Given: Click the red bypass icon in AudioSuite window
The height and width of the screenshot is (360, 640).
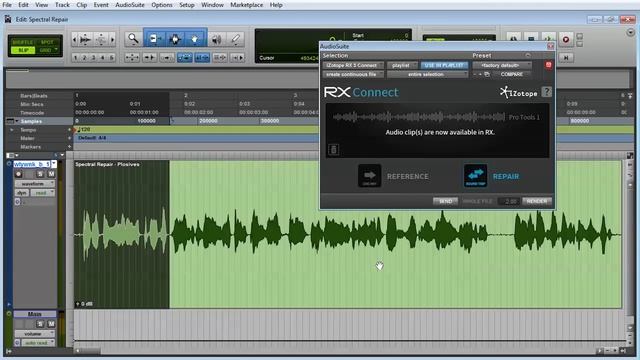Looking at the screenshot, I should tap(548, 65).
